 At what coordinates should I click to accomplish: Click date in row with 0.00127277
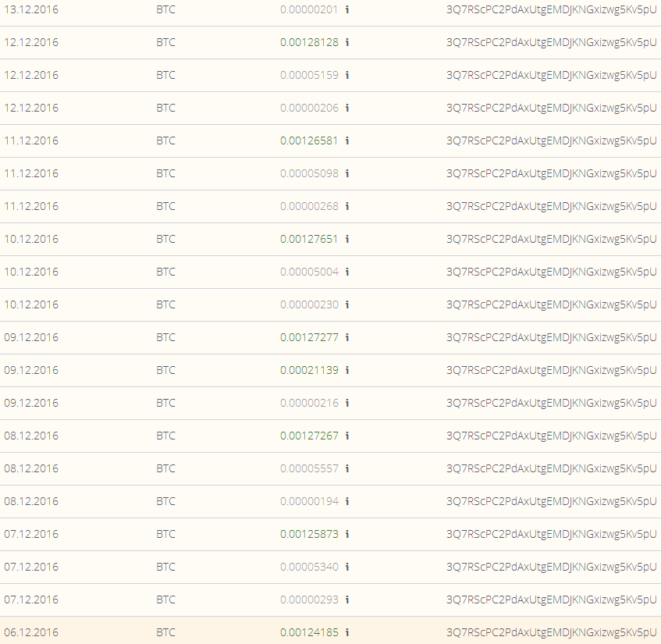[x=31, y=337]
